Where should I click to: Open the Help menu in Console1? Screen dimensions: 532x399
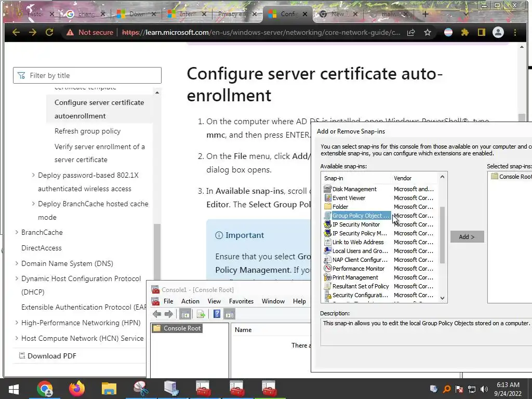click(x=299, y=301)
